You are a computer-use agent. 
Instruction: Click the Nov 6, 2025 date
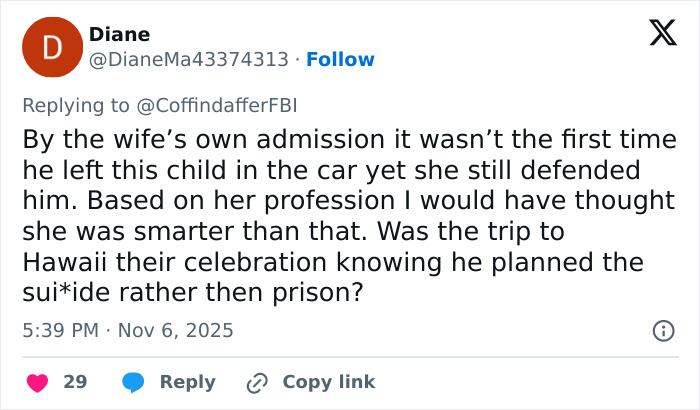174,330
